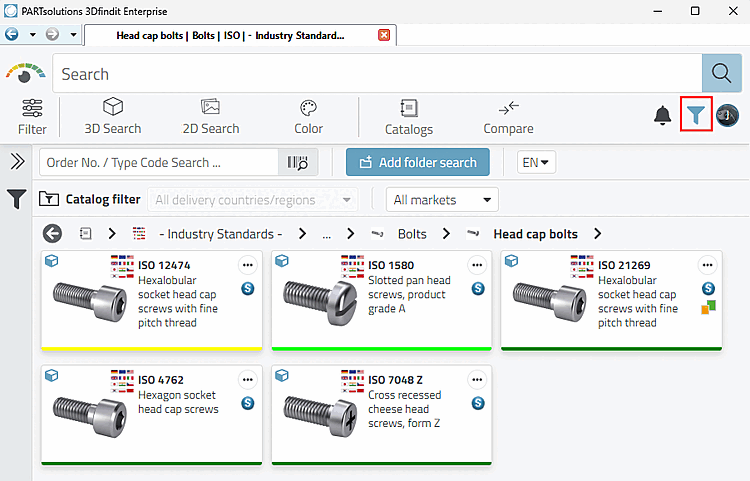Open the 3D Search tool

click(112, 116)
